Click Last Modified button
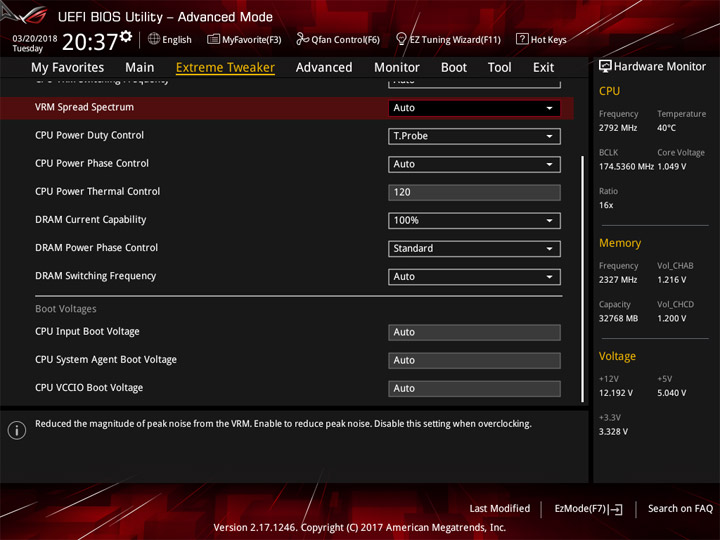 [x=500, y=508]
